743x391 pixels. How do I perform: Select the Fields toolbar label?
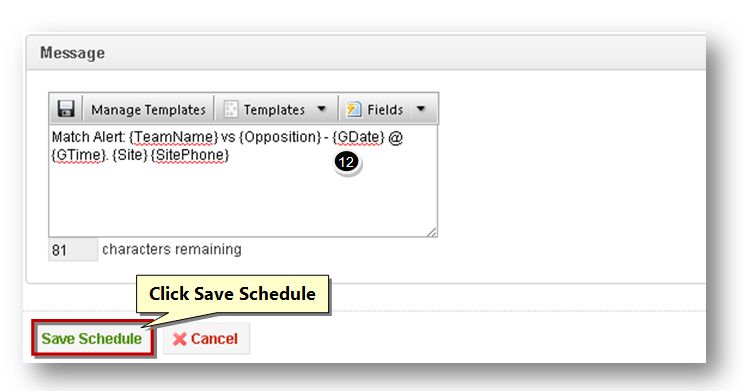[385, 109]
